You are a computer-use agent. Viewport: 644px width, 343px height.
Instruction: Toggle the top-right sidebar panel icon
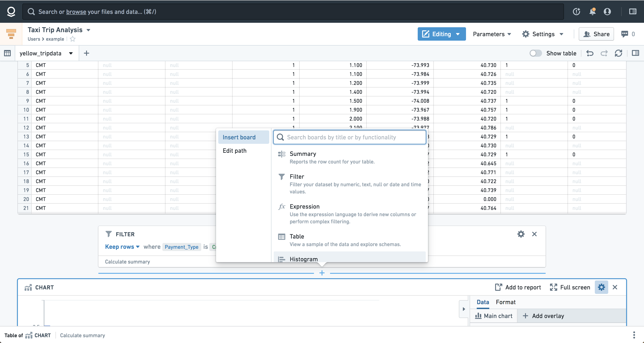(x=633, y=11)
